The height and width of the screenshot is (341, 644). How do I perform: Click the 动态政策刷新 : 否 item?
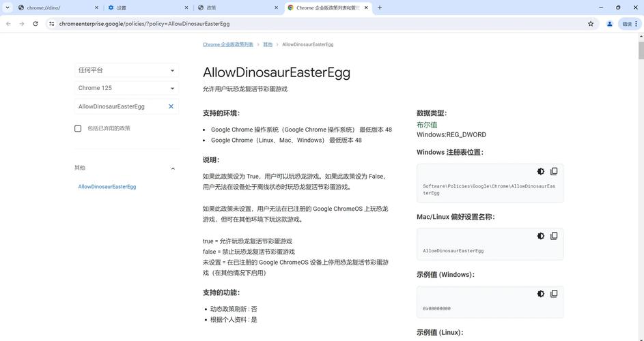(x=234, y=309)
